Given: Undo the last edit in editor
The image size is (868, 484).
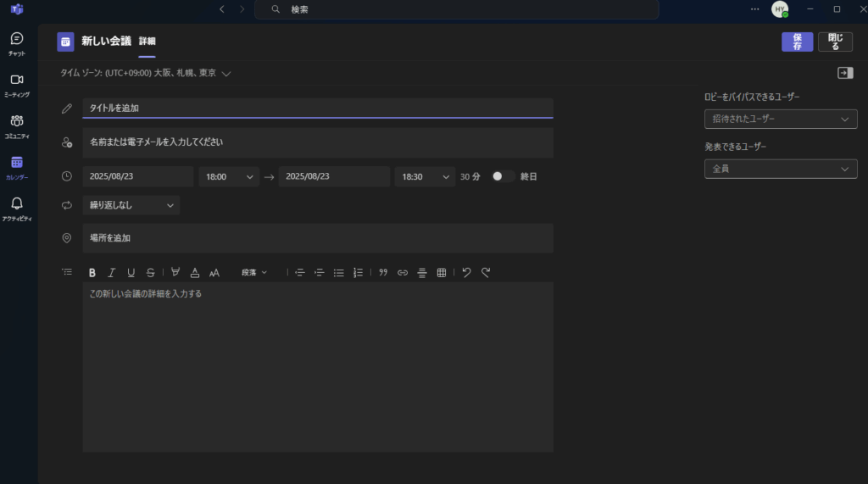Looking at the screenshot, I should (466, 272).
